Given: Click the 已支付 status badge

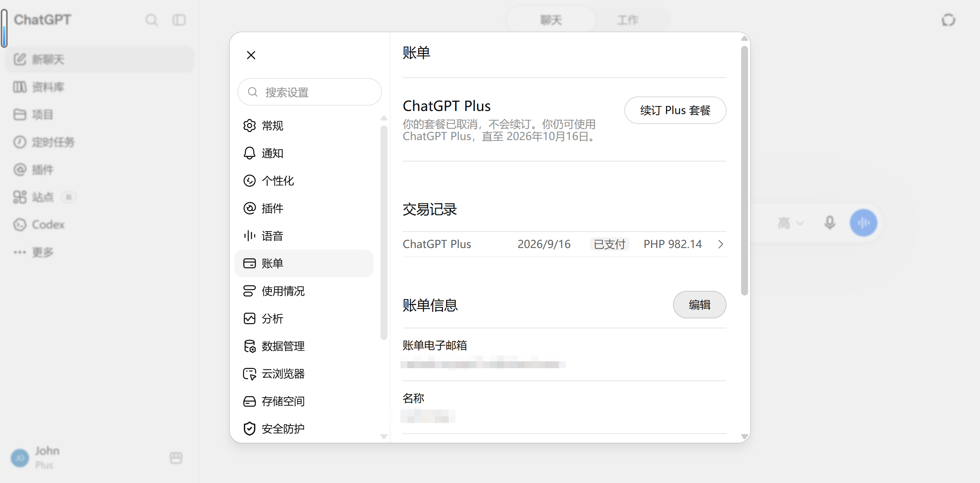Looking at the screenshot, I should [609, 244].
